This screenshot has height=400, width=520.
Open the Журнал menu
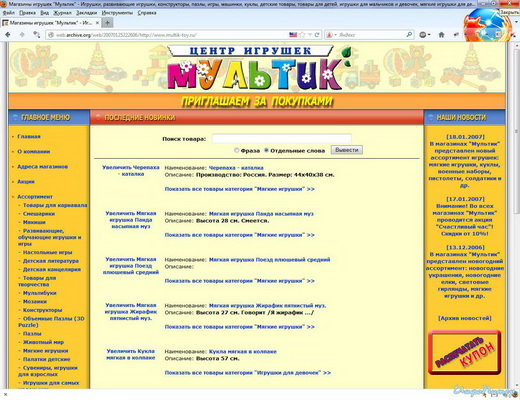(62, 13)
